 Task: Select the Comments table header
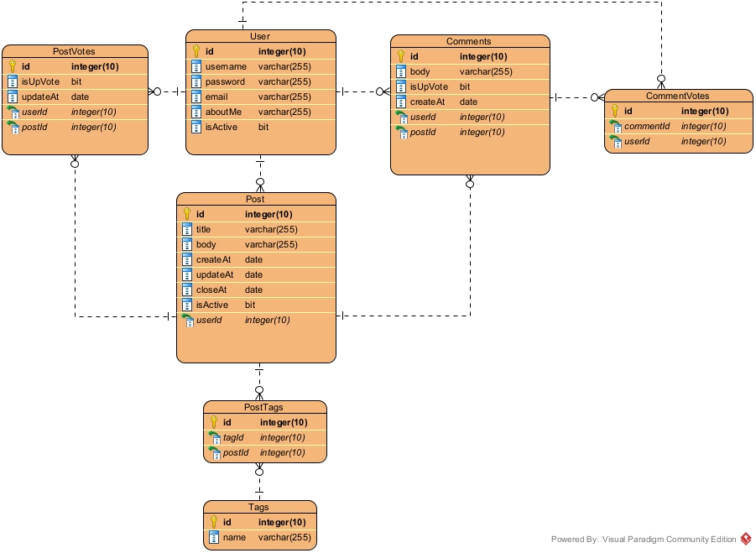click(x=470, y=41)
